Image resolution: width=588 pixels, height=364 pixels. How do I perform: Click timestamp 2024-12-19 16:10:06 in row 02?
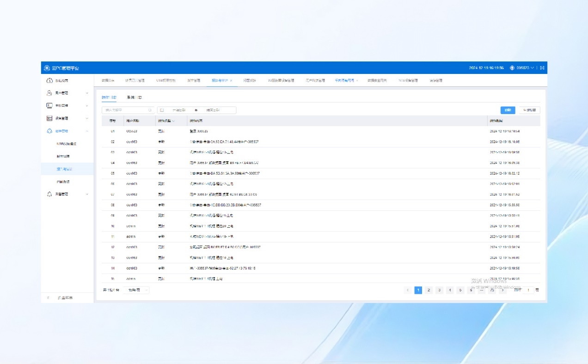point(504,142)
